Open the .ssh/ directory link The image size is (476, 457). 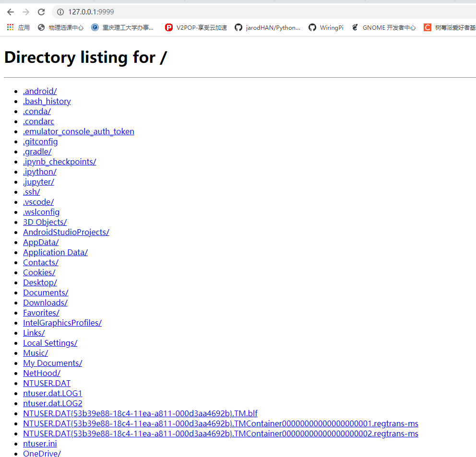point(32,192)
